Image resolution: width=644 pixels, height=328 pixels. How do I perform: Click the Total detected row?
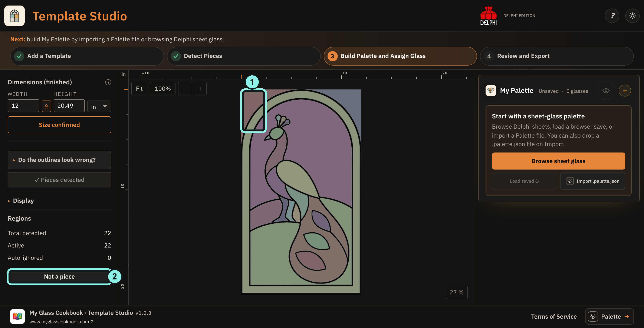59,233
